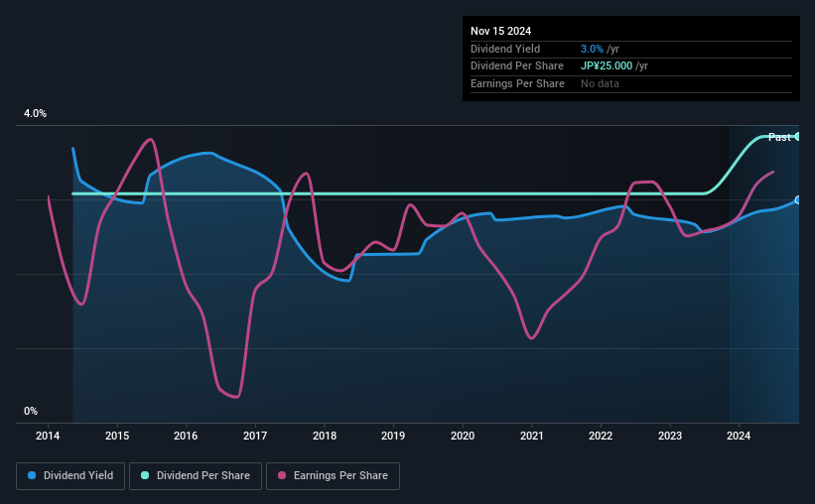Screen dimensions: 815x504
Task: Toggle the Dividend Per Share legend button
Action: (196, 476)
